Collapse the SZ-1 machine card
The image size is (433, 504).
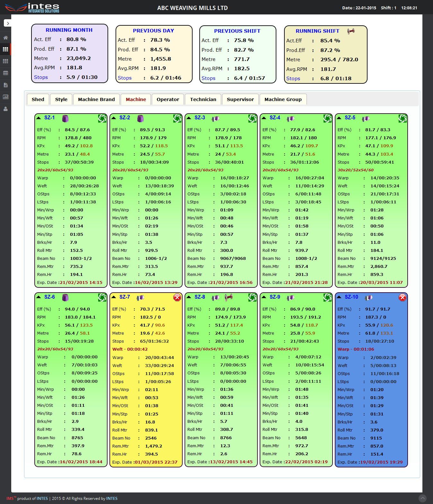(39, 118)
